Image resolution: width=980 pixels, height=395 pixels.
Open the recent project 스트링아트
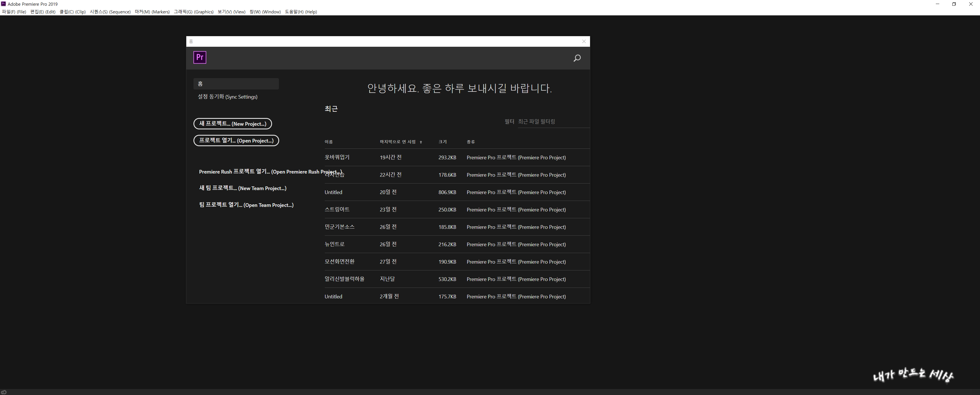[337, 209]
